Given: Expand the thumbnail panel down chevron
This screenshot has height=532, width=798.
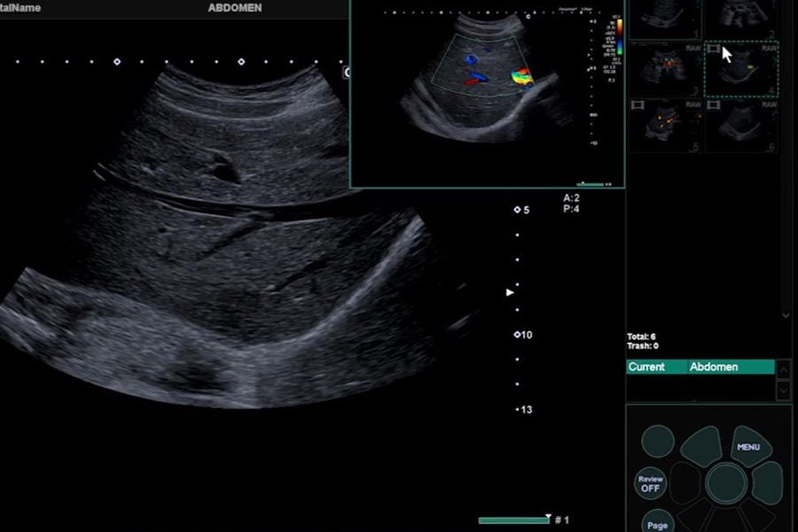Looking at the screenshot, I should pos(786,315).
